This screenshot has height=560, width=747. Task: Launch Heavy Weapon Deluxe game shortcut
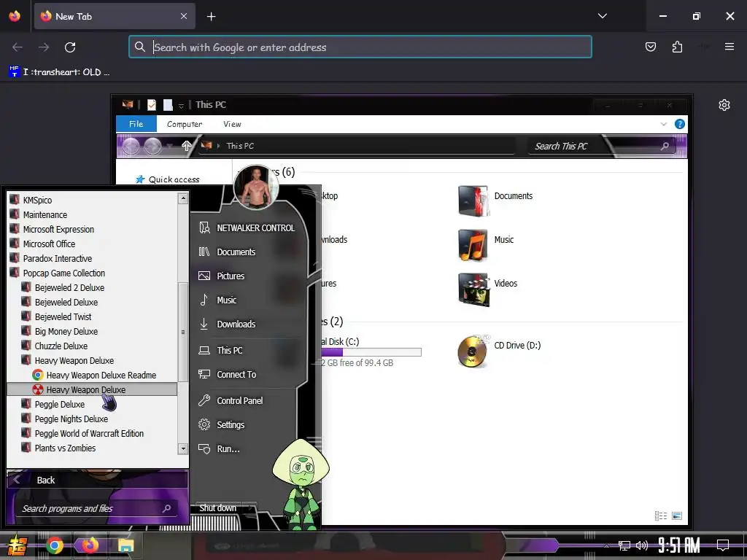[x=91, y=389]
